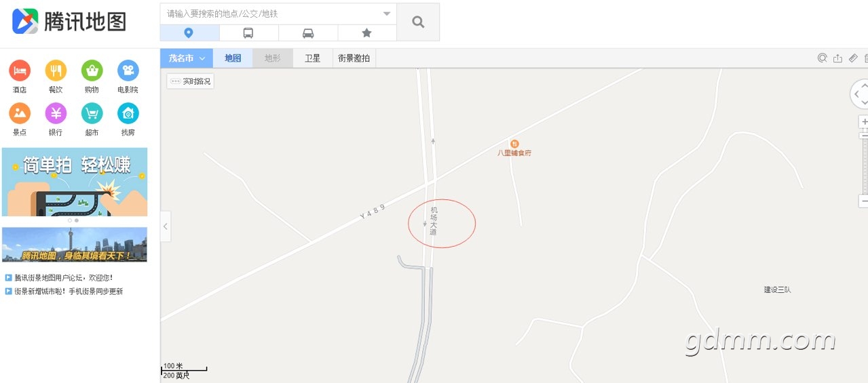Open the 景点 attractions icon

click(19, 113)
